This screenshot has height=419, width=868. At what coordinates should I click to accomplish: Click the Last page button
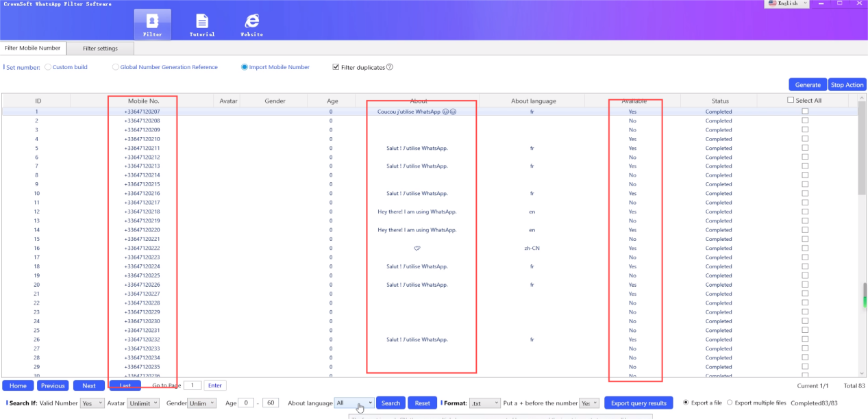click(125, 385)
